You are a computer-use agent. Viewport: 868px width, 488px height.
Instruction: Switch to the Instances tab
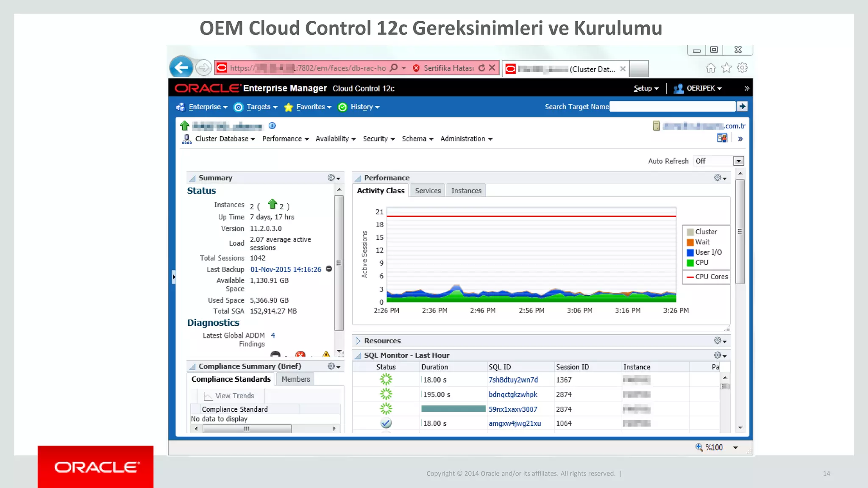pos(466,191)
